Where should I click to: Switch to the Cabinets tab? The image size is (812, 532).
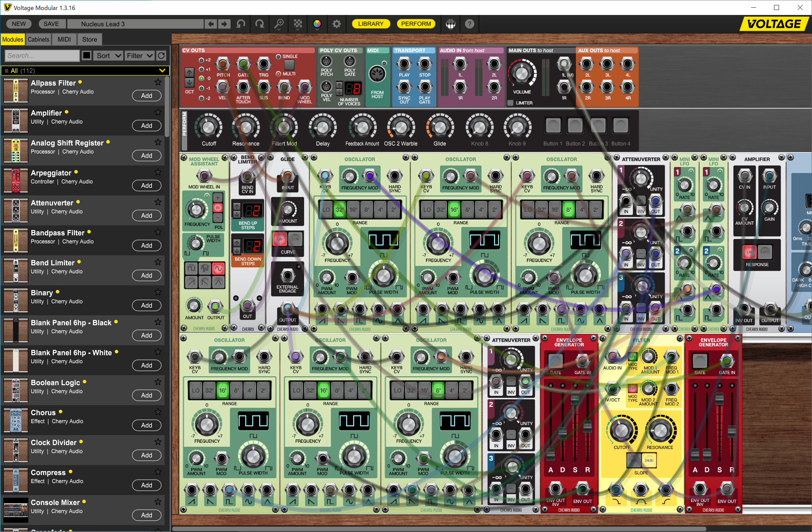coord(38,40)
